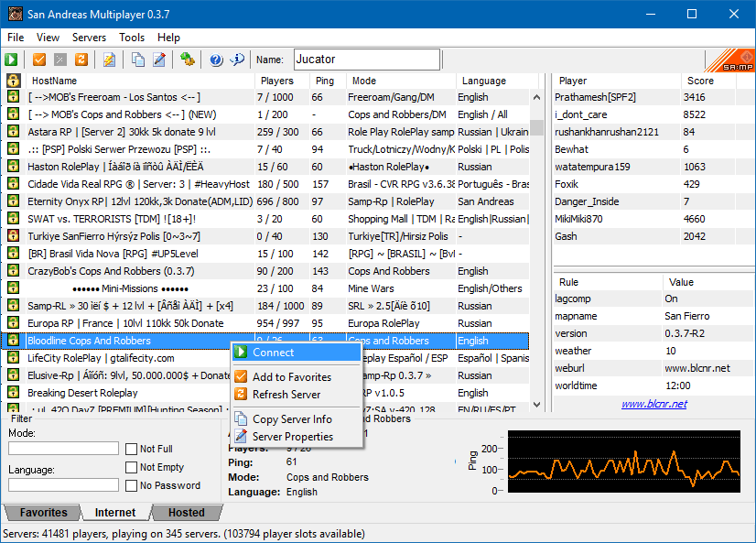756x543 pixels.
Task: Click red lock icon of Turkiye SanFierro row
Action: point(14,236)
